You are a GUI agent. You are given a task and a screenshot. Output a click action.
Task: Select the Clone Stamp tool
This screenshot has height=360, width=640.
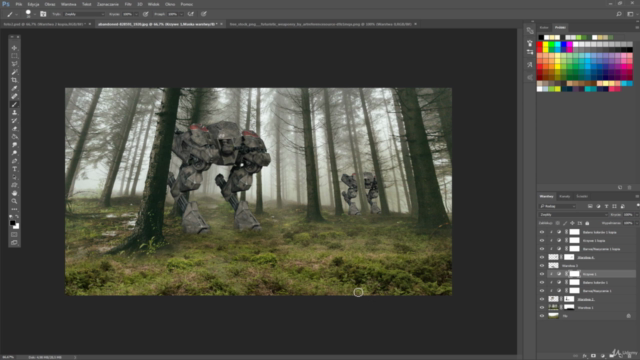14,113
